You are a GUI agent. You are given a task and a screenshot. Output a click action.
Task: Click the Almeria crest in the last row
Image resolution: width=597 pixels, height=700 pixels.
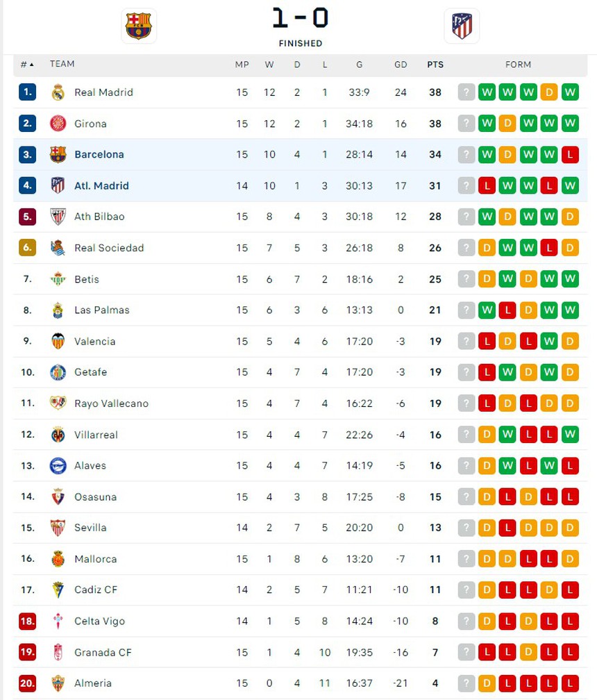coord(59,683)
